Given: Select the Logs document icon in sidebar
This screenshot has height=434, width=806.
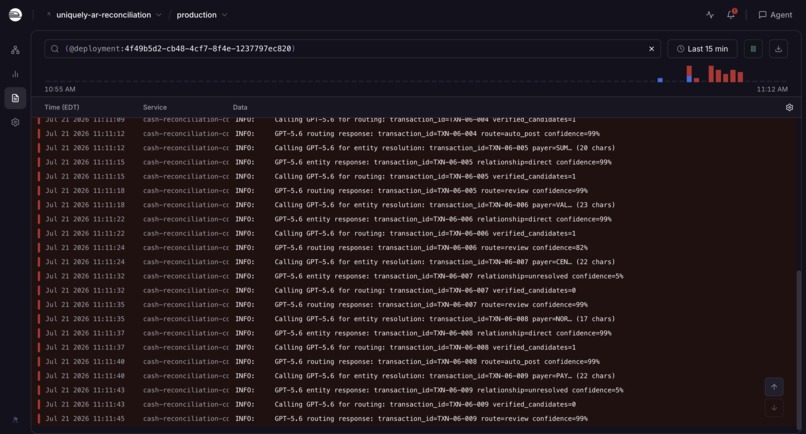Looking at the screenshot, I should pos(15,98).
